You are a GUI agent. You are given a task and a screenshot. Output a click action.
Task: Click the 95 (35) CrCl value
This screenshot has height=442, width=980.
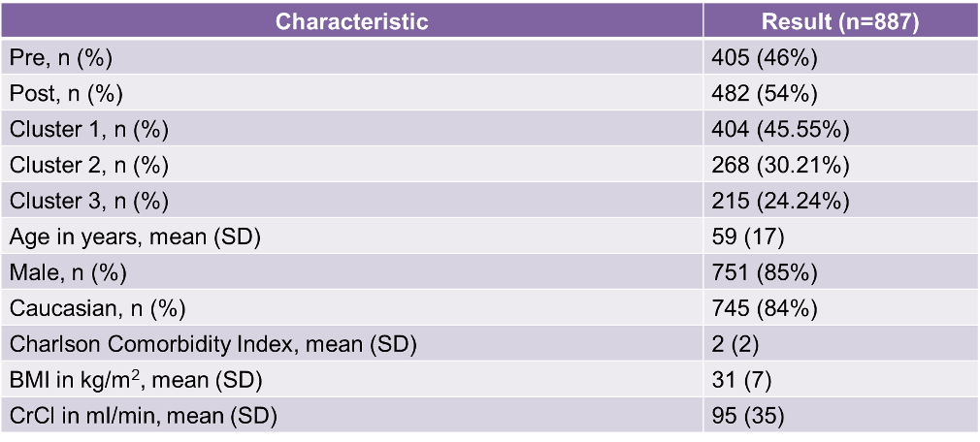(x=747, y=417)
